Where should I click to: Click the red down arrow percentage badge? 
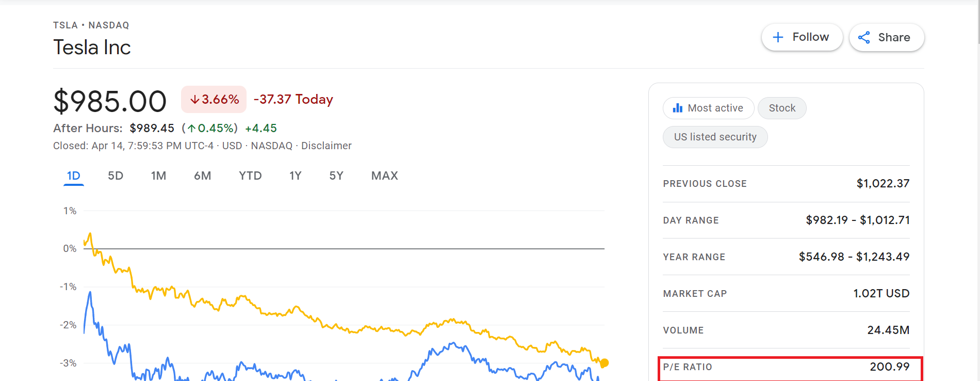click(214, 99)
